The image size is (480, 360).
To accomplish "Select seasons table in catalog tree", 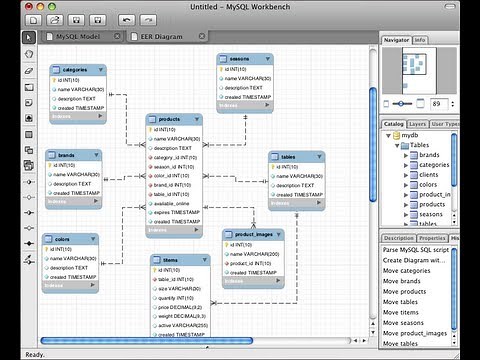I will 431,214.
